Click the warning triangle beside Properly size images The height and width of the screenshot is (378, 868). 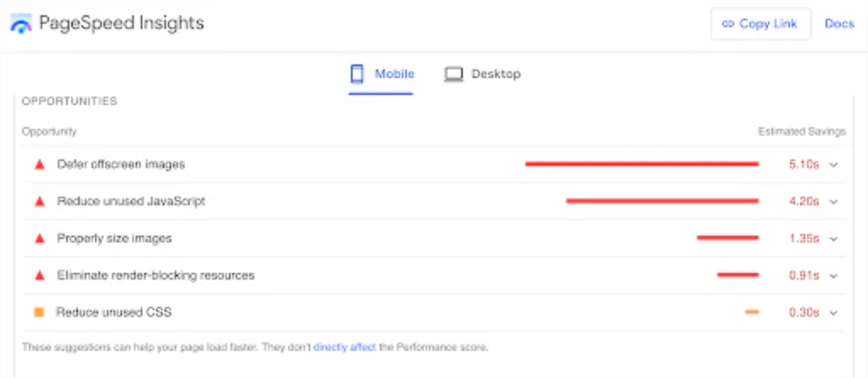[x=39, y=238]
